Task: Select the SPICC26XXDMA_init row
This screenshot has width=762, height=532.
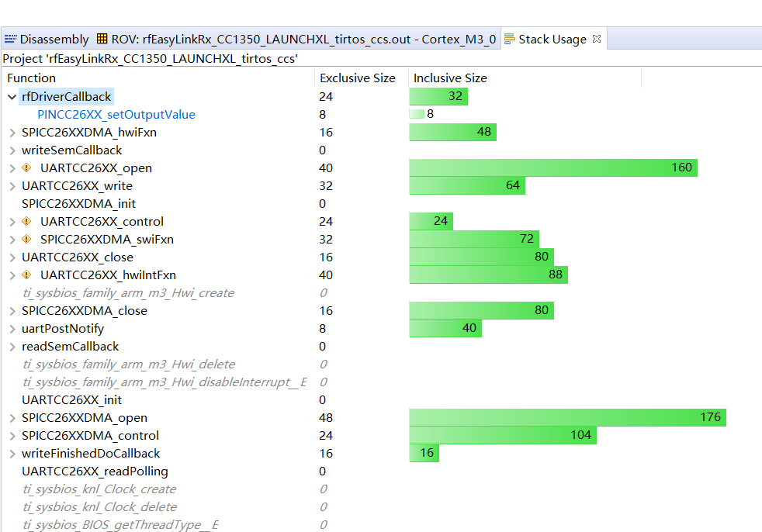Action: pos(78,204)
